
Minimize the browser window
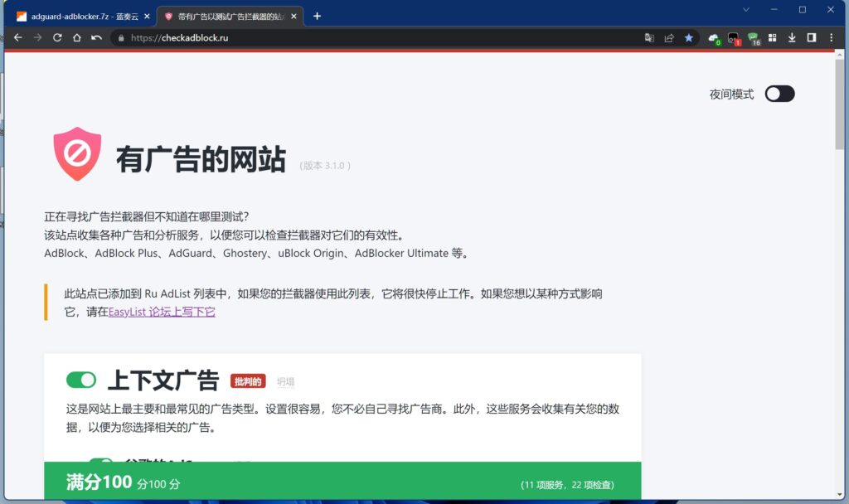(774, 10)
